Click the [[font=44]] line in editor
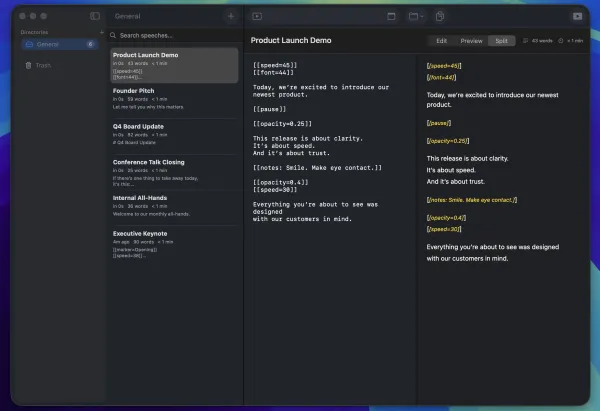Viewport: 600px width, 411px height. click(273, 73)
